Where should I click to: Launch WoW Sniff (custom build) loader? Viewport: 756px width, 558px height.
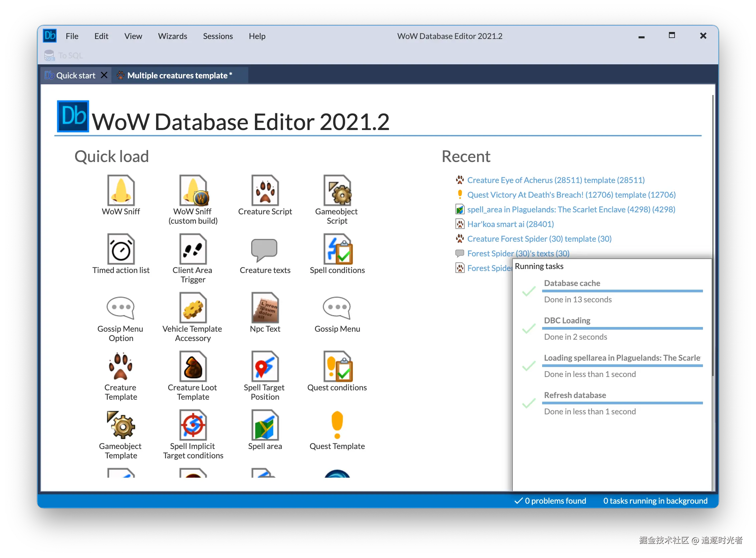(193, 200)
